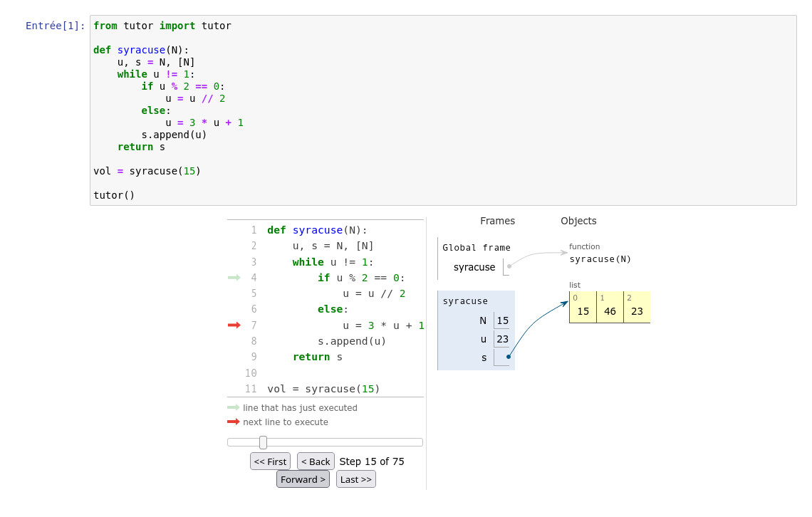Click list element index 0 with value 15
This screenshot has height=517, width=812.
tap(583, 308)
